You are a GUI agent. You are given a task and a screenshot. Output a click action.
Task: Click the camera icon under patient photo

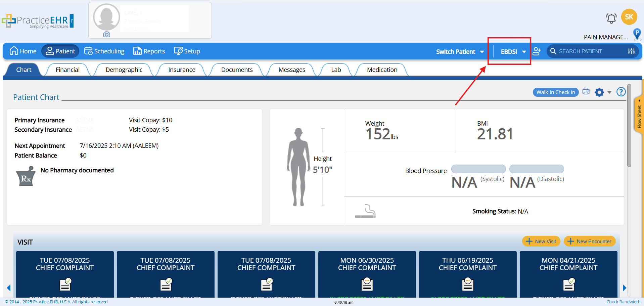pos(107,35)
